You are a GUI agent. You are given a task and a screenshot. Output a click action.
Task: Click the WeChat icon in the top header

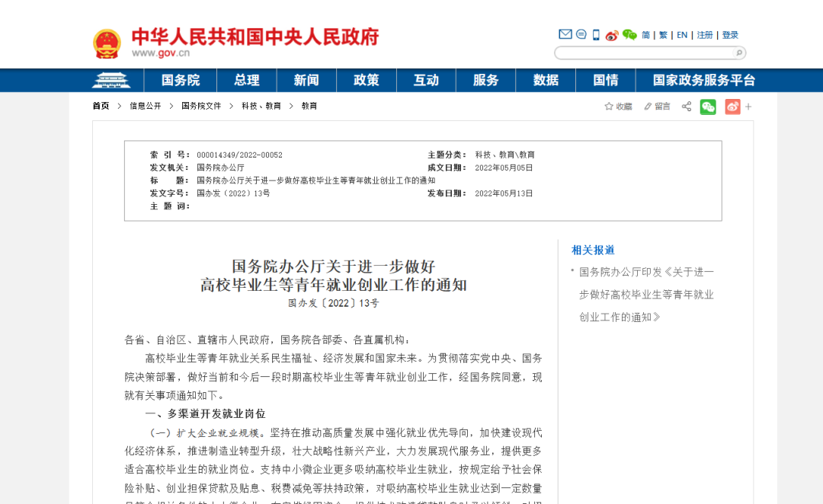click(x=629, y=35)
